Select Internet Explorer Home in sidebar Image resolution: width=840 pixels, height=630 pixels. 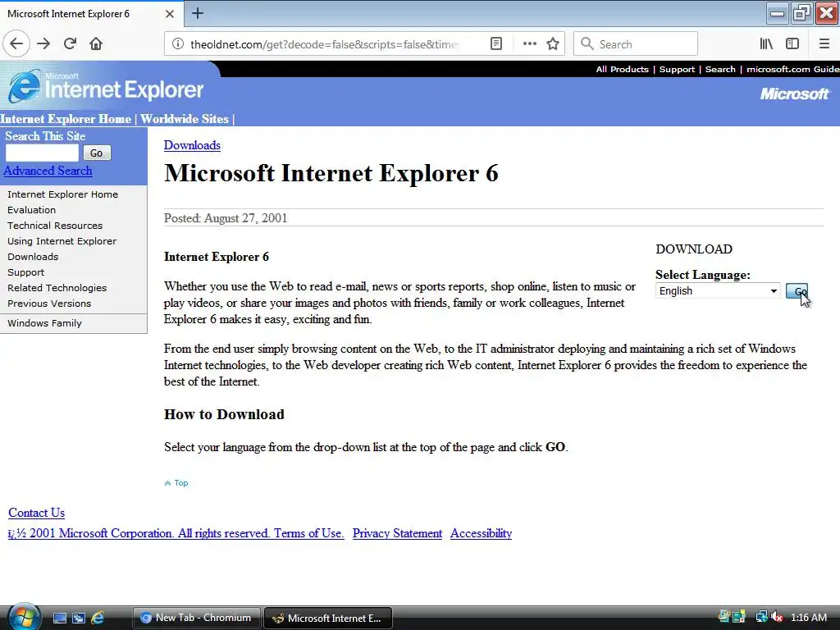click(x=62, y=194)
